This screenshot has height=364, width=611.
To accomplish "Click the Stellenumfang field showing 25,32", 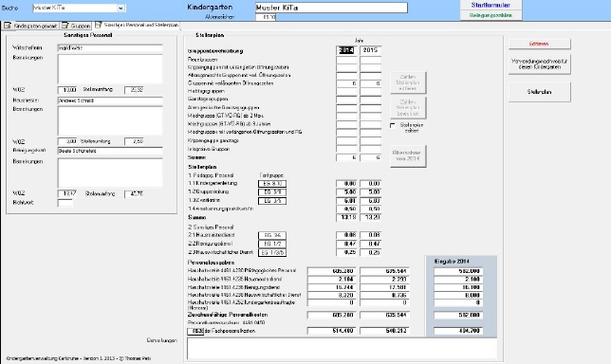I will tap(135, 90).
